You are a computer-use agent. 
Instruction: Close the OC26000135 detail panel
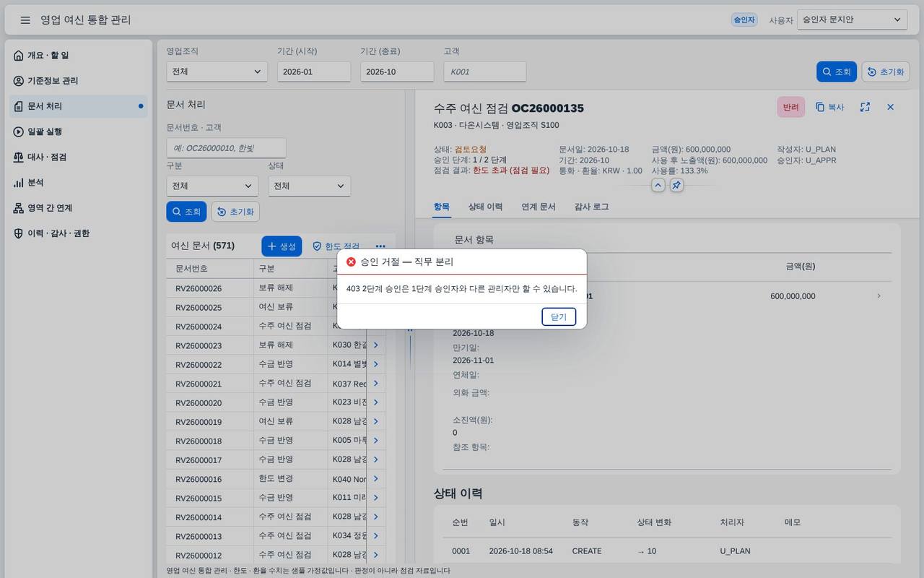coord(890,107)
